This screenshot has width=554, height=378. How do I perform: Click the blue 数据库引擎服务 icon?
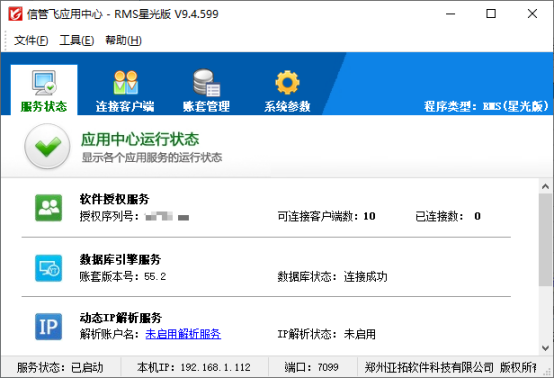coord(48,268)
